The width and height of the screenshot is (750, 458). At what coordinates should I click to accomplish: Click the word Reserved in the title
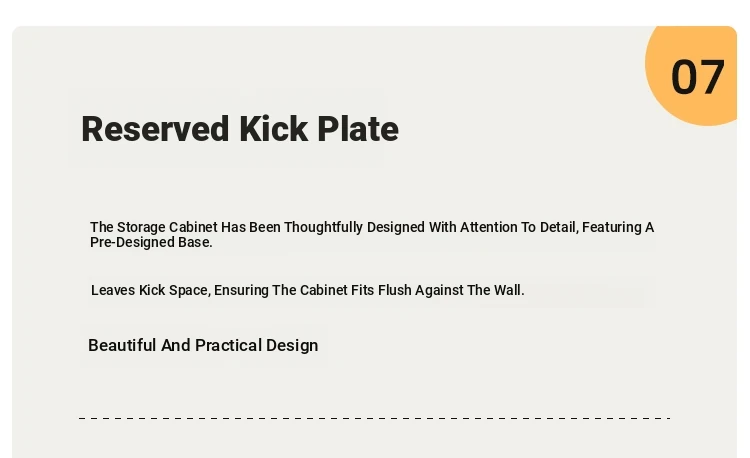pyautogui.click(x=155, y=129)
